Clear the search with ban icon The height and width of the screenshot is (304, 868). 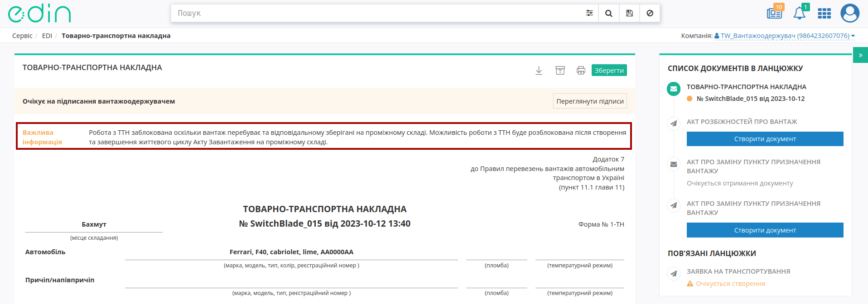(x=650, y=13)
